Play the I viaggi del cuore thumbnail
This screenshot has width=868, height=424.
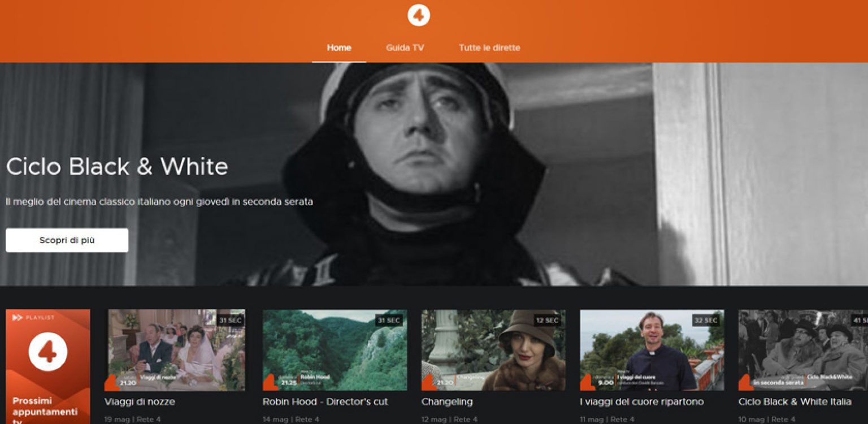(652, 350)
